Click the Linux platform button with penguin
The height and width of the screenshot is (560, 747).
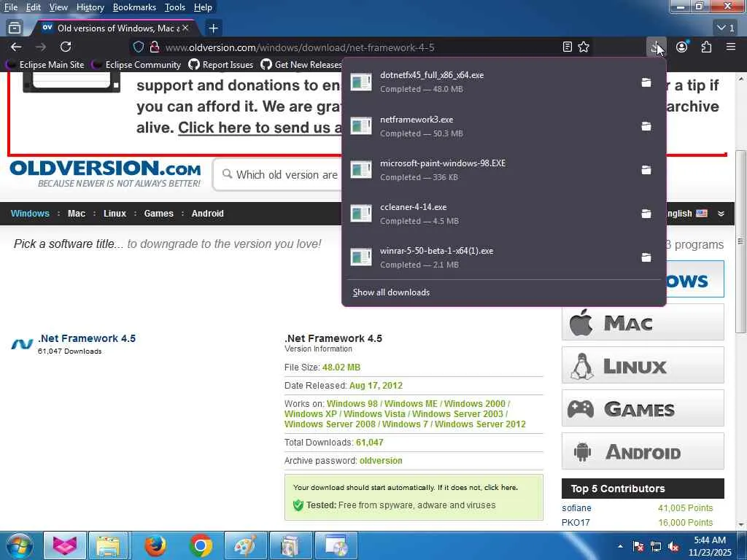(x=643, y=365)
